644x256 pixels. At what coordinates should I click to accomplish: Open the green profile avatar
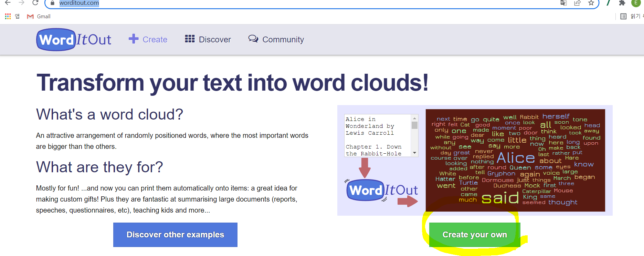(636, 3)
